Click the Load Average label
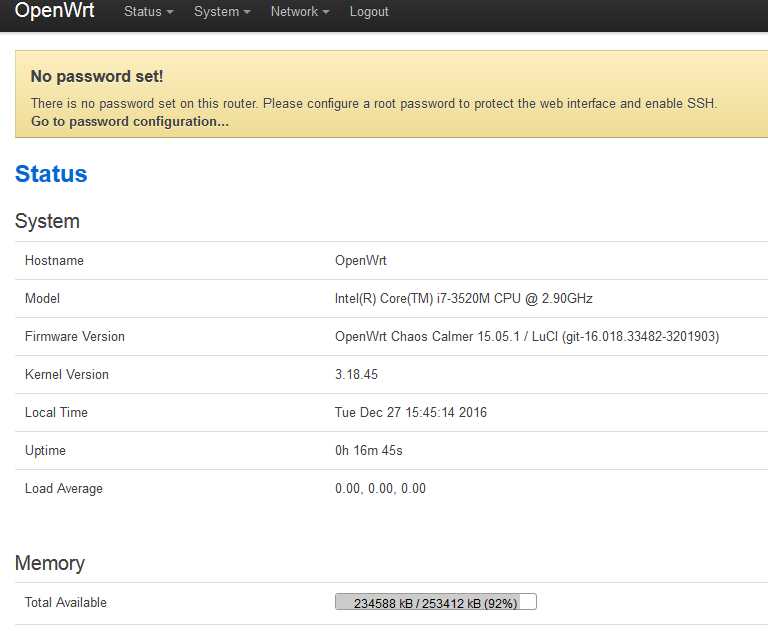Screen dimensions: 768x631 [64, 488]
